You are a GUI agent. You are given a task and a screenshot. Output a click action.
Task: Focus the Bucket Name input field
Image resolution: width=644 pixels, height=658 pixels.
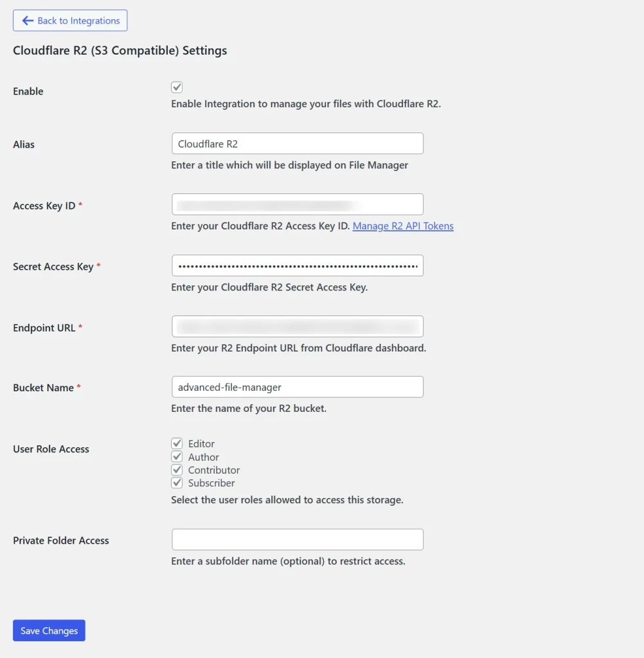pyautogui.click(x=297, y=387)
